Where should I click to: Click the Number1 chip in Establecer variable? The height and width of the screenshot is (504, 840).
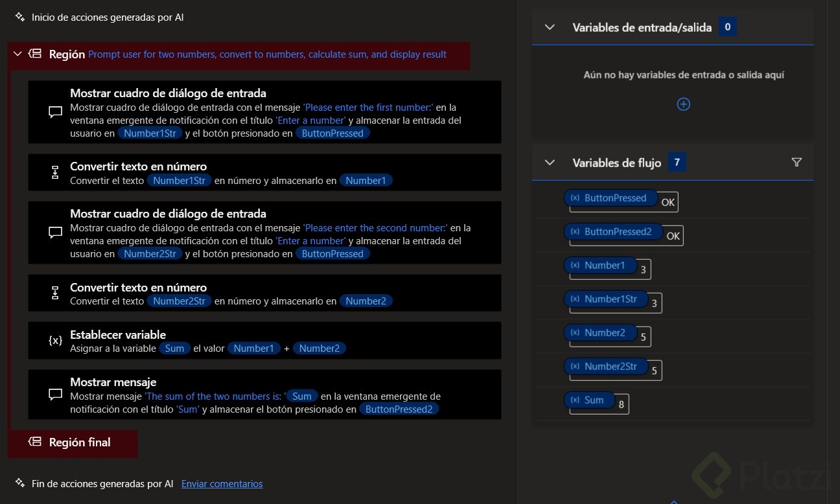tap(254, 349)
